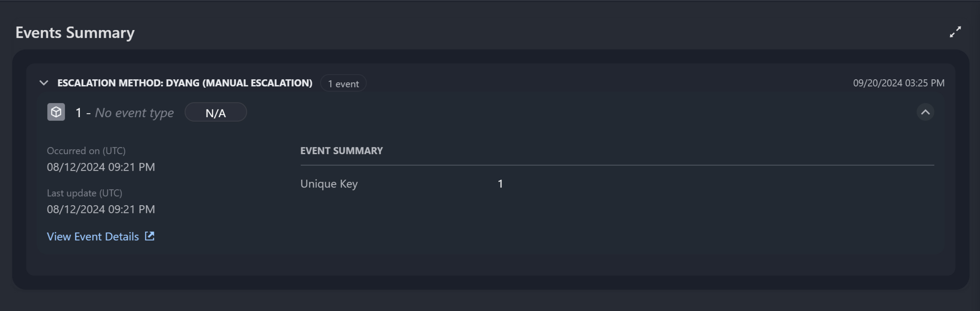This screenshot has width=980, height=311.
Task: Click the external-link icon beside View Event Details
Action: click(150, 236)
